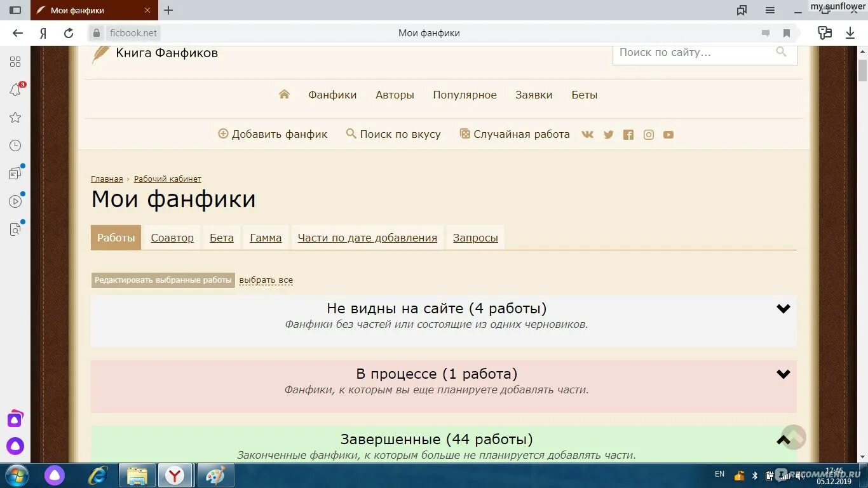Open notifications bell in sidebar
Screen dimensions: 868x488
tap(15, 90)
